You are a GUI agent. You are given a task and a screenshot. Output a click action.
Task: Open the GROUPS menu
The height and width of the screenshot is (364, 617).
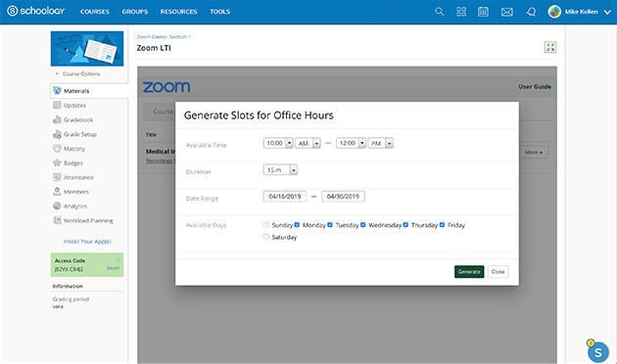(135, 12)
